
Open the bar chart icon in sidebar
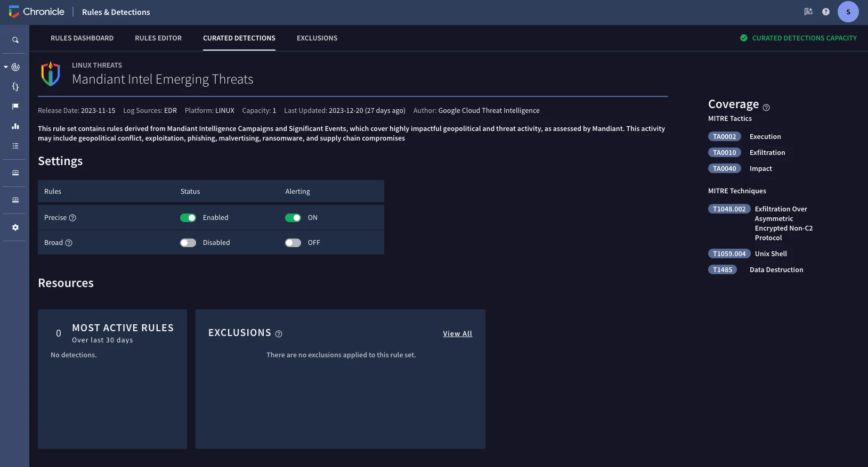[15, 126]
